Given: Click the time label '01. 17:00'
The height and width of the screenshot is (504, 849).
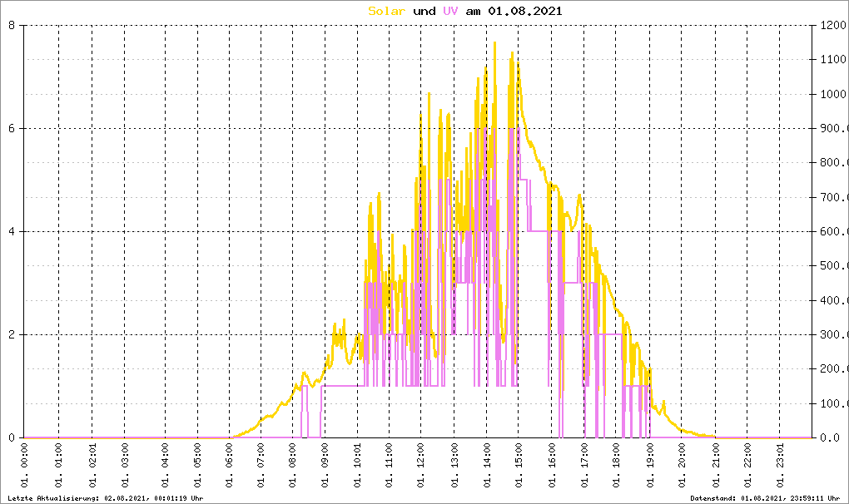Looking at the screenshot, I should coord(584,465).
